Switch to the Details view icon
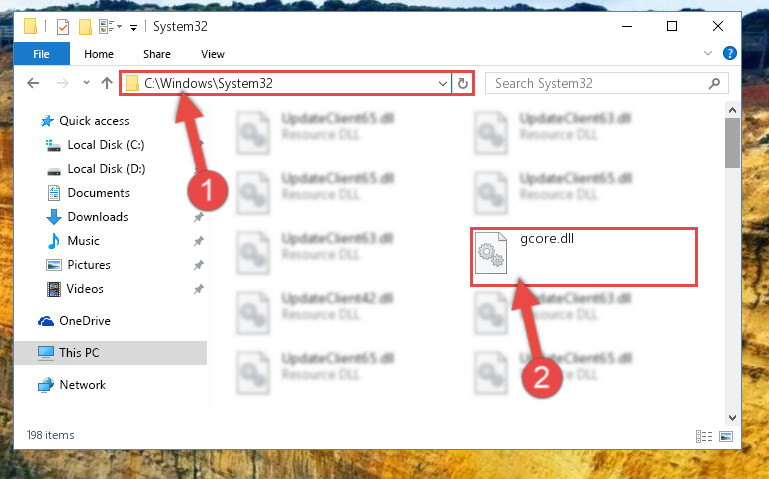Viewport: 769px width, 479px height. (704, 436)
